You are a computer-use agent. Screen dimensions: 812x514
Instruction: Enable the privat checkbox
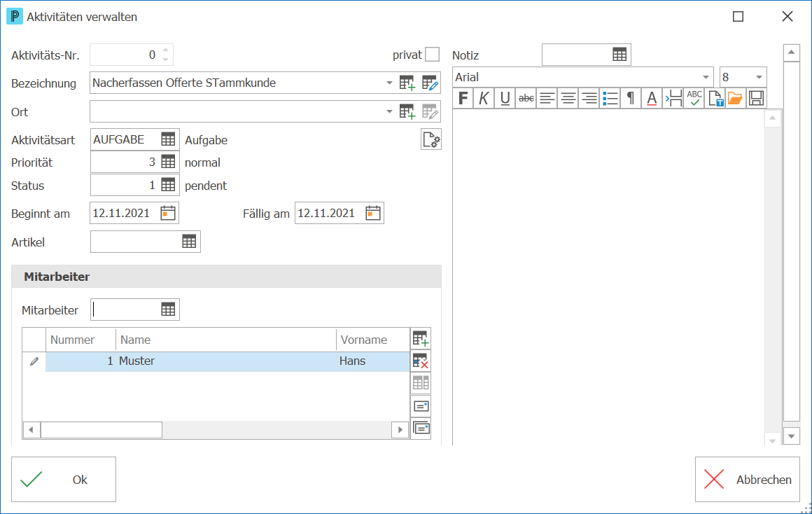pyautogui.click(x=432, y=55)
